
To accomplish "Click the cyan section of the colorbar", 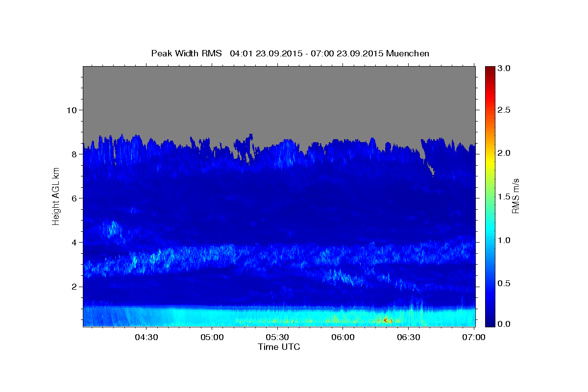I will point(490,230).
